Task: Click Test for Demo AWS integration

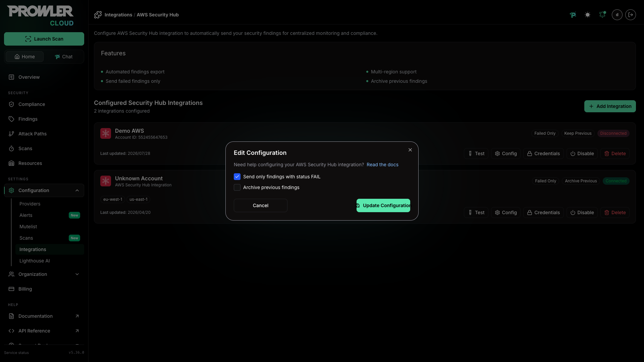Action: pos(476,154)
